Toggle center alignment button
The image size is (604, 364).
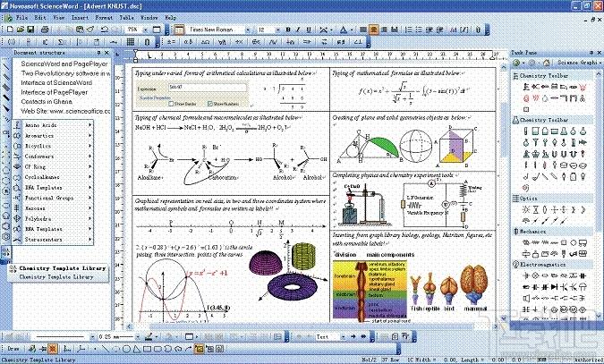(373, 30)
